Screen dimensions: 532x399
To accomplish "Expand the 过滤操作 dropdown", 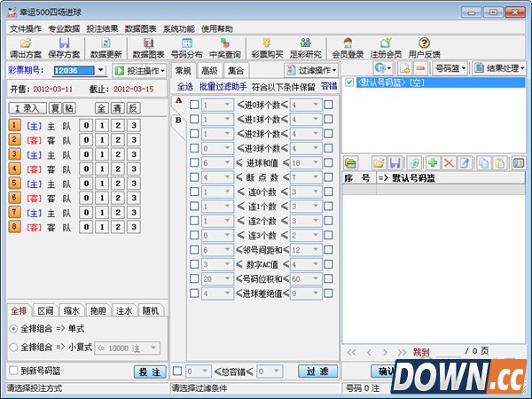I will click(x=311, y=70).
